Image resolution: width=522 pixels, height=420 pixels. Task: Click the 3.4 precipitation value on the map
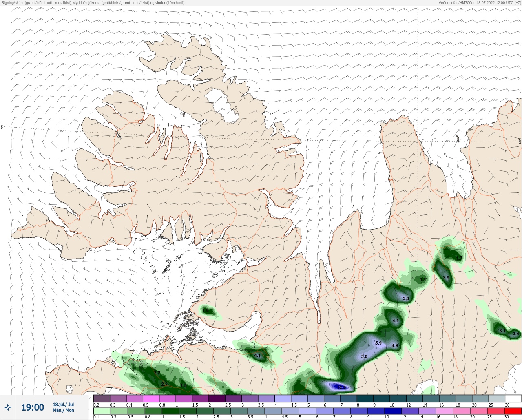516,334
